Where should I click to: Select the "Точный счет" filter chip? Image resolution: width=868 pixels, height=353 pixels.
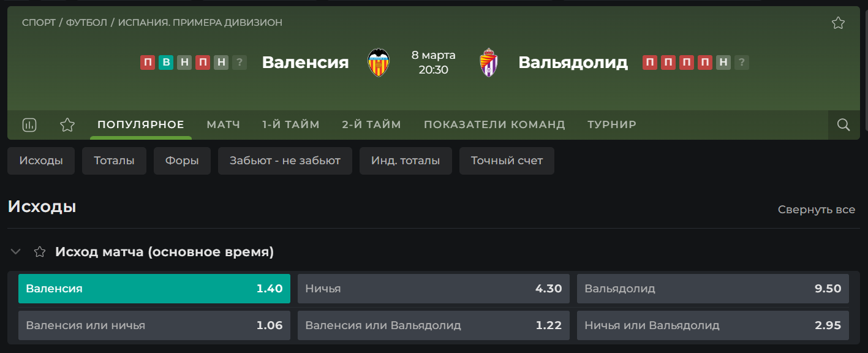pos(507,161)
